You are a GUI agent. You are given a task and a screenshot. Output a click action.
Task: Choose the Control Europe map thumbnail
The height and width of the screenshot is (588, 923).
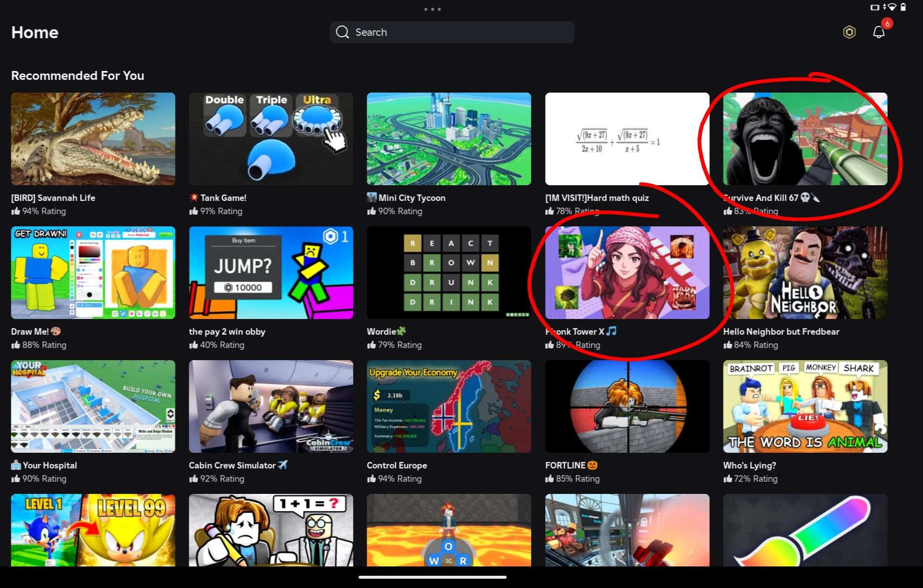449,406
